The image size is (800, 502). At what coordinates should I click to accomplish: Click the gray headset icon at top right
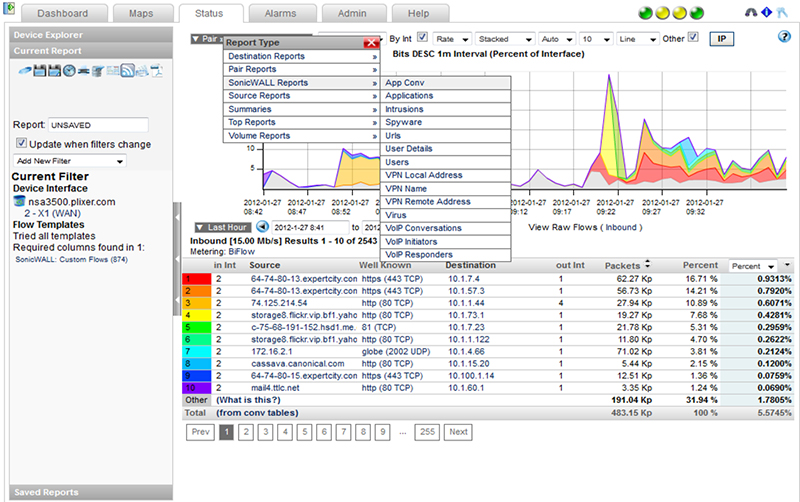(x=751, y=12)
